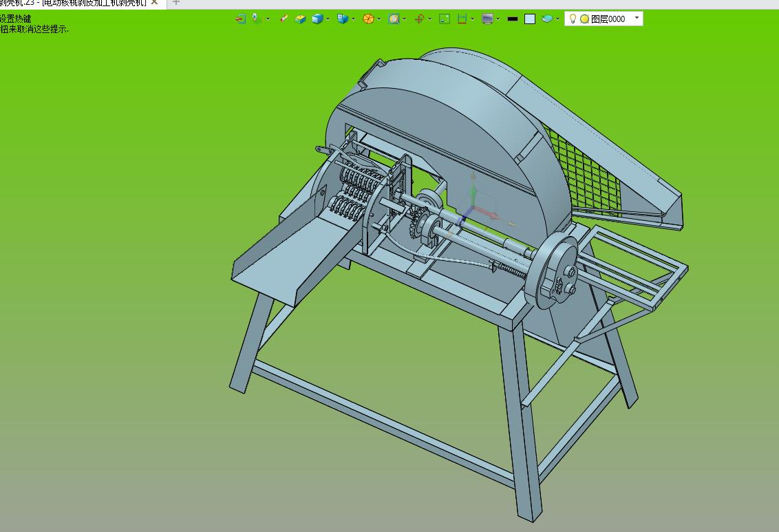This screenshot has width=779, height=532.
Task: Expand the crosshair icon's dropdown arrow
Action: click(x=429, y=19)
